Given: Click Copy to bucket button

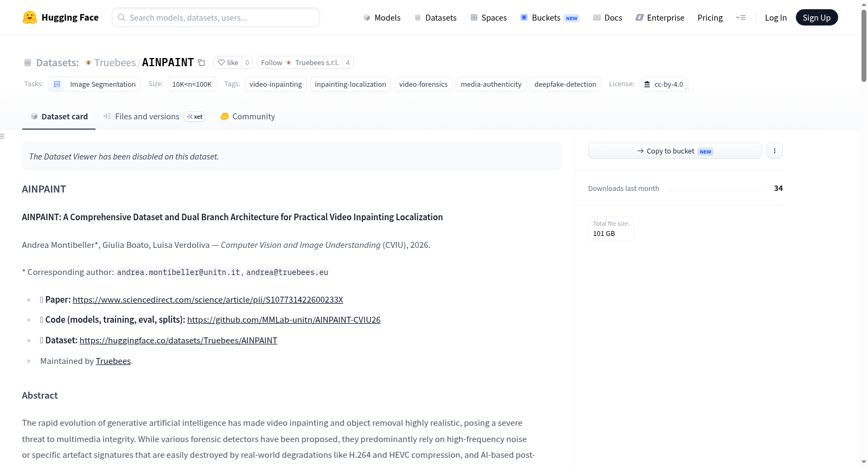Looking at the screenshot, I should (x=675, y=151).
